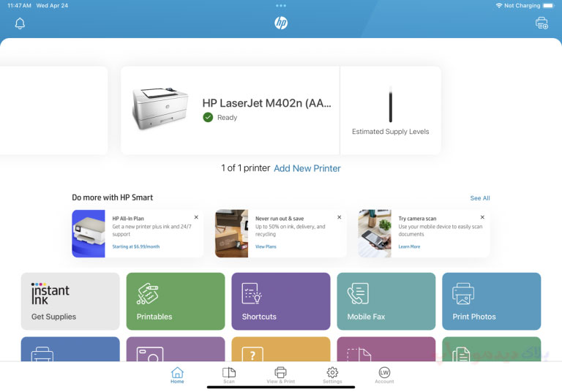Tap the three-dot multitasking menu at top
The image size is (562, 392).
[281, 6]
